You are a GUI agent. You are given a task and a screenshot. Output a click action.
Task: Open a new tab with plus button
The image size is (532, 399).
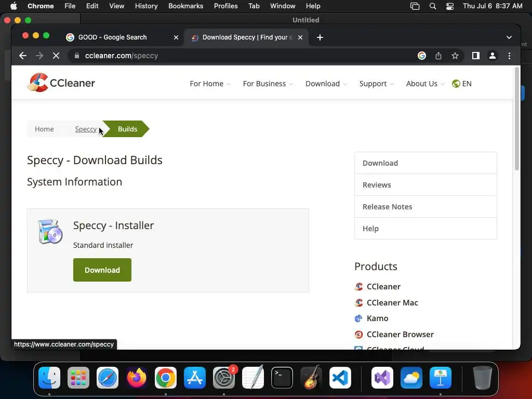320,37
